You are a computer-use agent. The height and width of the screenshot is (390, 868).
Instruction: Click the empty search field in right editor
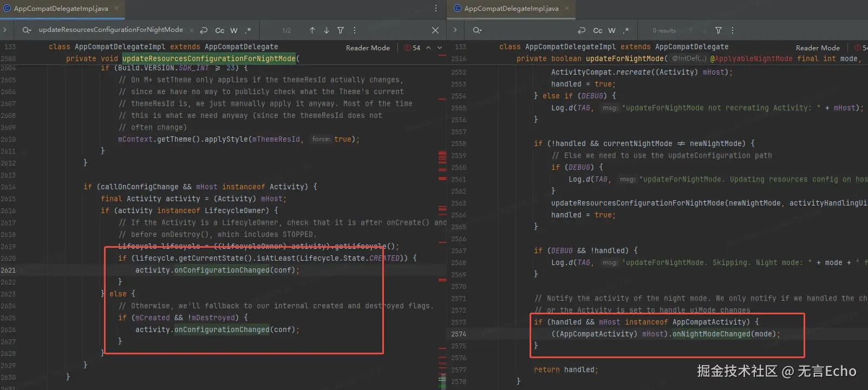coord(525,30)
